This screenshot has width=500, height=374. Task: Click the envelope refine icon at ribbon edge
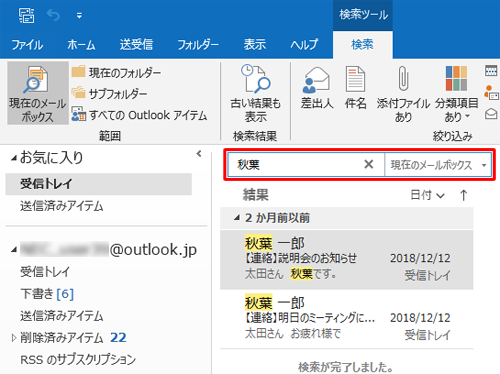491,114
